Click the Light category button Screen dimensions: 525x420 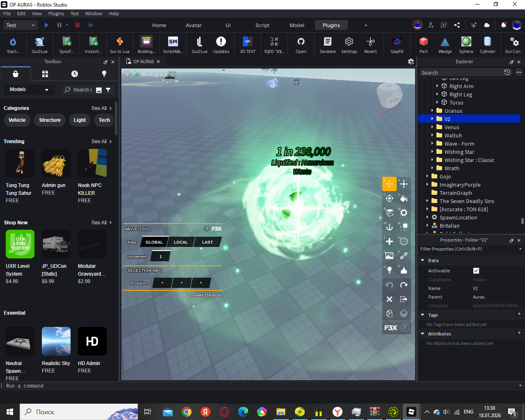pos(80,120)
